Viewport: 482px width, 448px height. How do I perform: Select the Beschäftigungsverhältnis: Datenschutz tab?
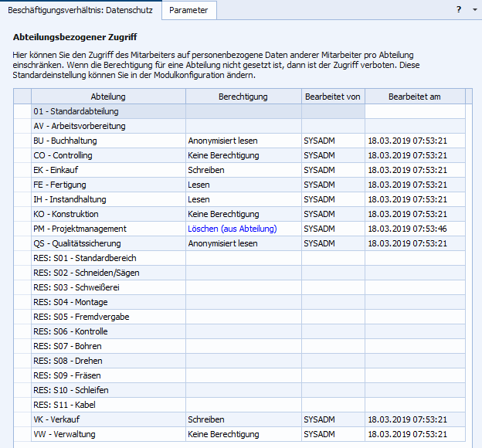click(80, 10)
